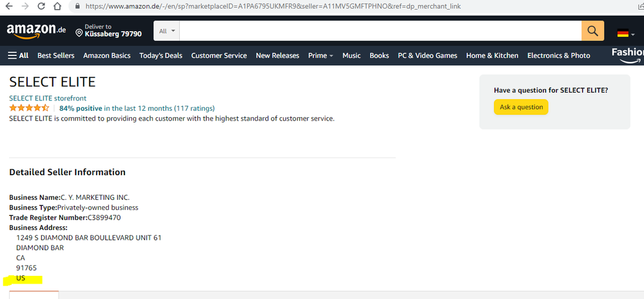
Task: Click the highlighted country code US
Action: pos(21,278)
